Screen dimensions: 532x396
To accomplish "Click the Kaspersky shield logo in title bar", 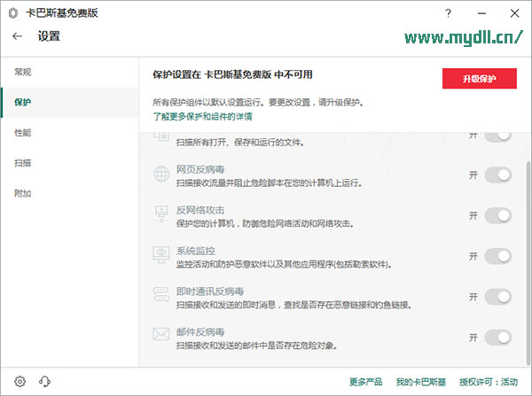I will (13, 13).
